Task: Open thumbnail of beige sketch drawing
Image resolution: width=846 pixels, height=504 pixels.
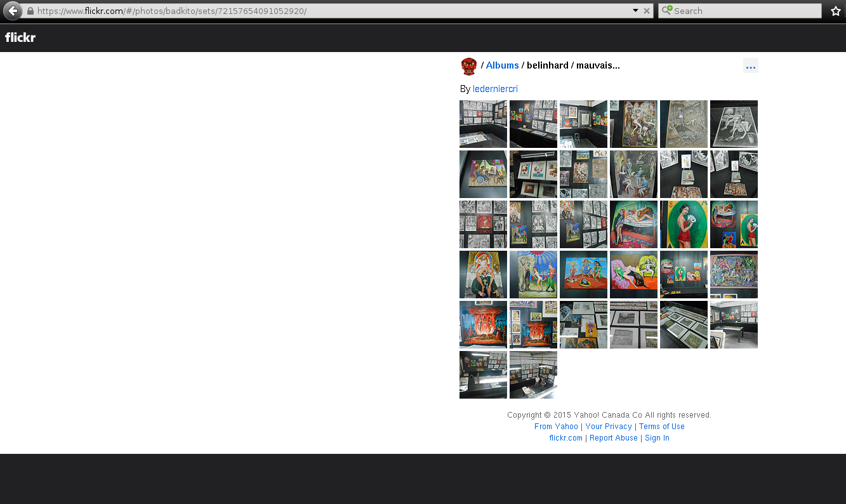Action: [684, 124]
